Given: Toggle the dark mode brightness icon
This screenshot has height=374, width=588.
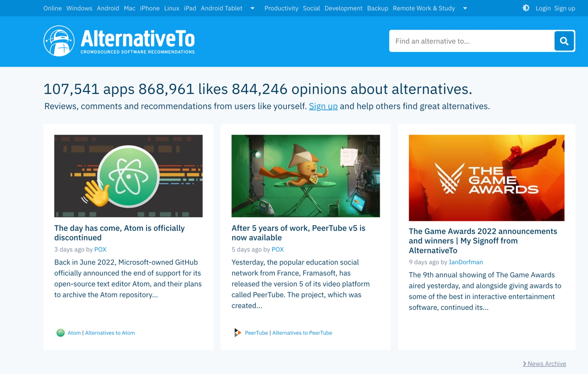Looking at the screenshot, I should coord(526,8).
